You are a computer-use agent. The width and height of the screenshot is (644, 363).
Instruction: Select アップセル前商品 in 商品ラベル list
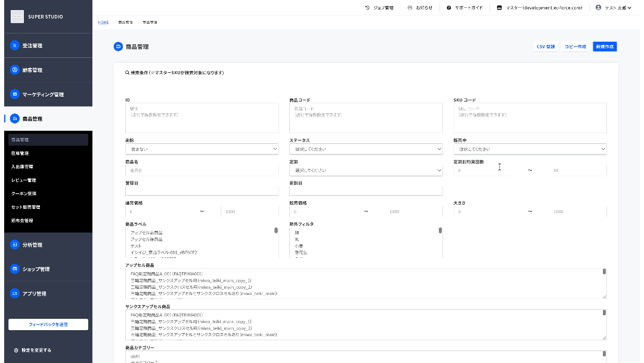(147, 233)
